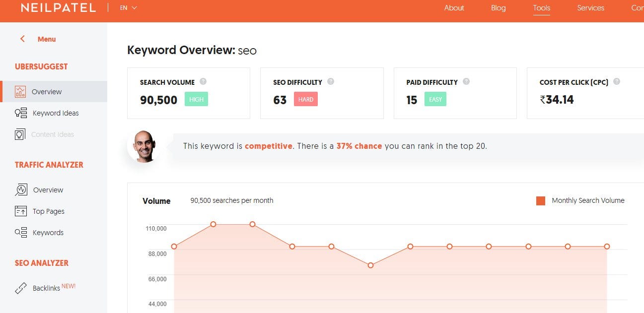This screenshot has width=644, height=313.
Task: Click the paid difficulty value 15
Action: pos(412,100)
